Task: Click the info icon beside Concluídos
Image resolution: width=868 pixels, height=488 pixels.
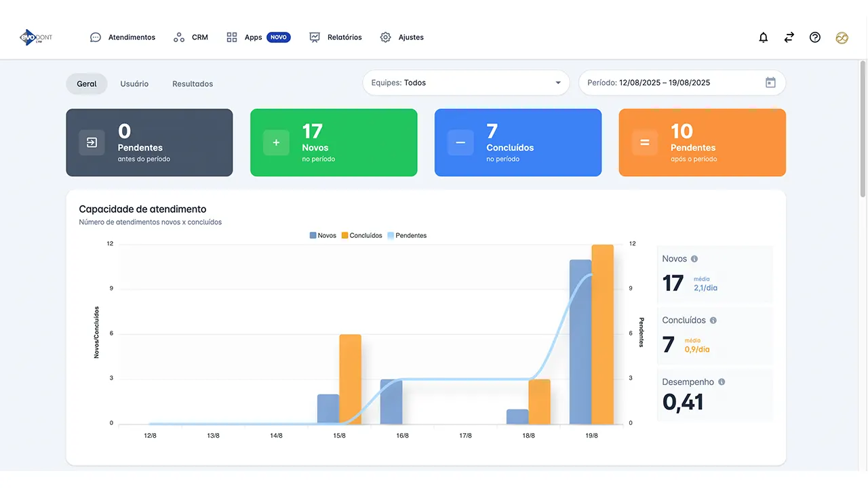Action: (713, 321)
